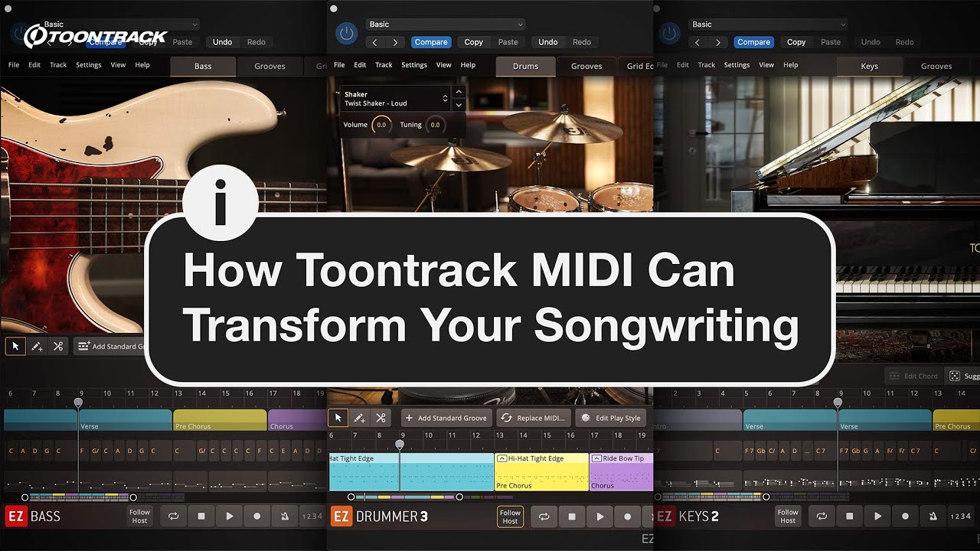Select the arrow tool in EZ Bass

(x=15, y=346)
